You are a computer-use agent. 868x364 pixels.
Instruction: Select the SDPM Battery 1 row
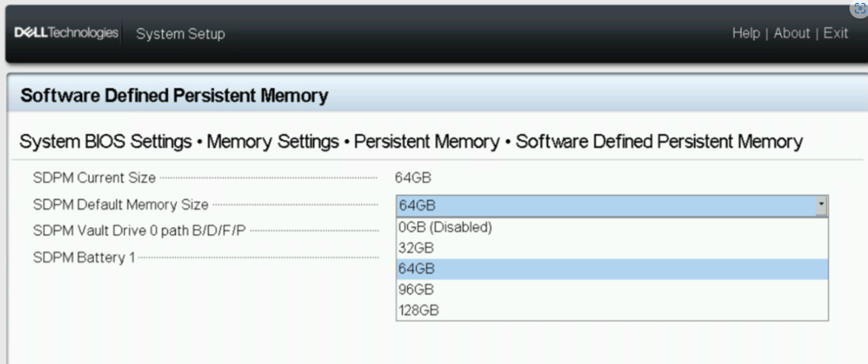tap(84, 257)
